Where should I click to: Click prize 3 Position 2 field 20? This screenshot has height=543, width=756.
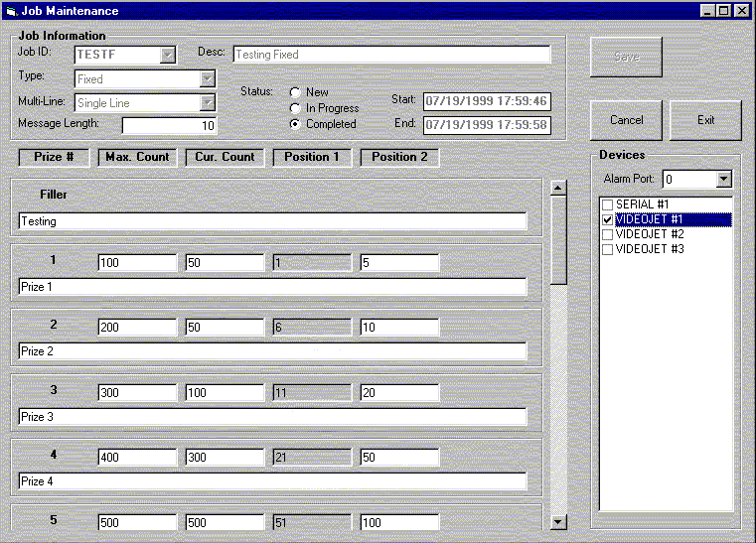point(399,393)
